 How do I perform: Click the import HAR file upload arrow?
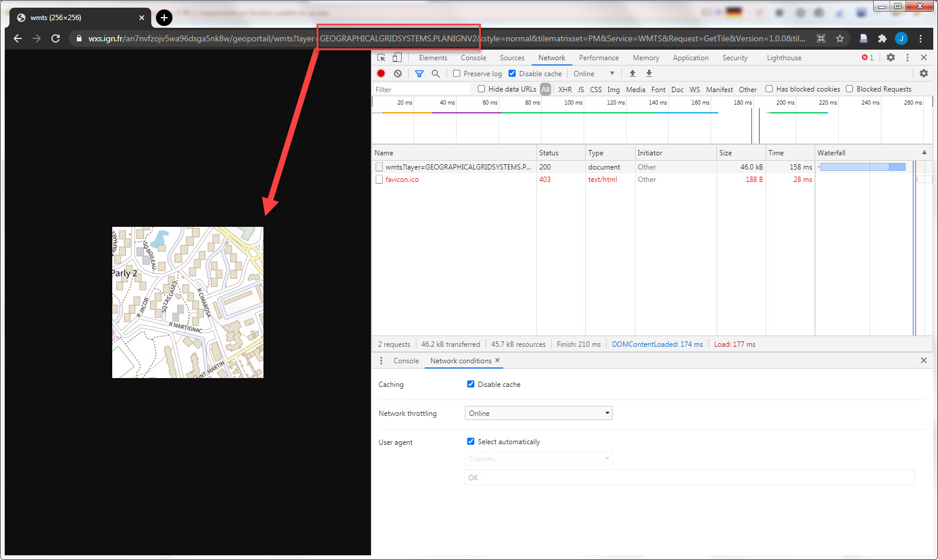coord(632,73)
